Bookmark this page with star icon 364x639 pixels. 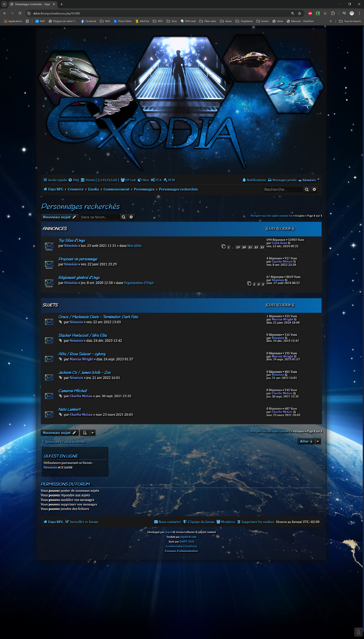coord(300,13)
